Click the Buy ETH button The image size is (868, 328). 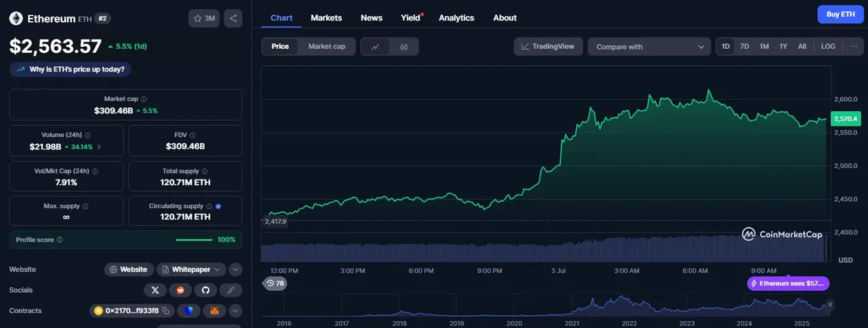pos(840,14)
